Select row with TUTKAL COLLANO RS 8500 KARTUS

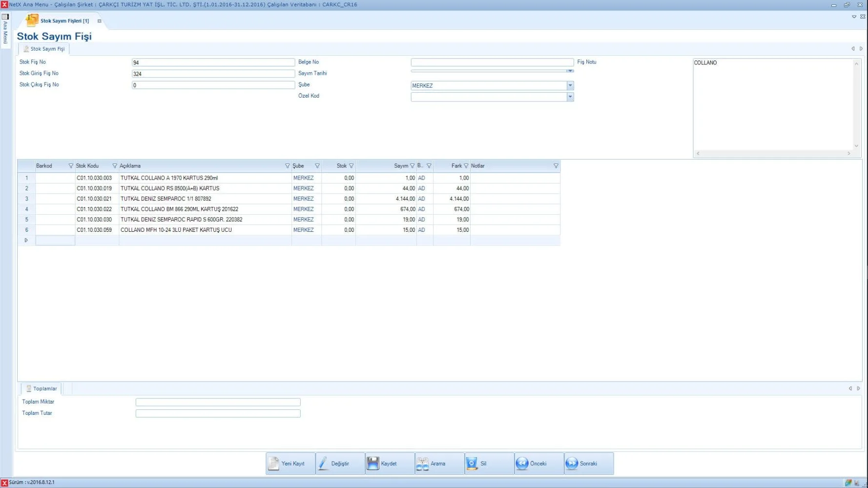[170, 188]
